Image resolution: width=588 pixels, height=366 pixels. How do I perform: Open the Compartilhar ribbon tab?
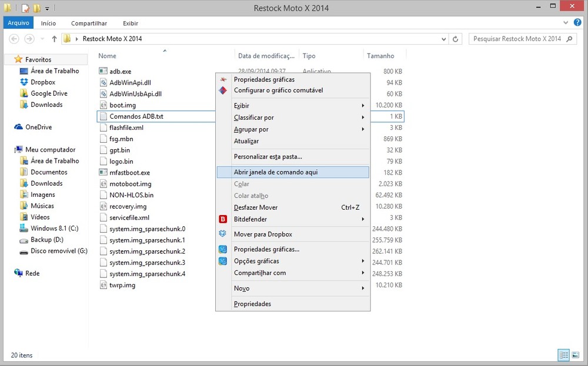pos(89,23)
